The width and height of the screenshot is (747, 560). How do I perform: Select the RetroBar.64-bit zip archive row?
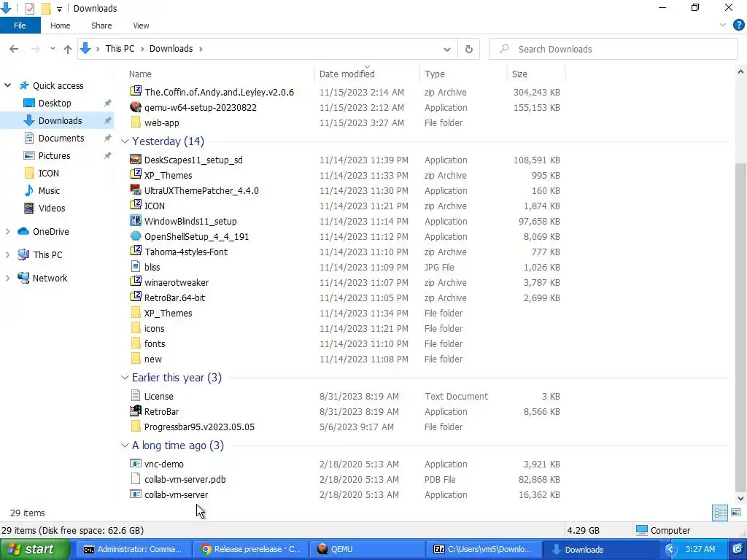345,297
